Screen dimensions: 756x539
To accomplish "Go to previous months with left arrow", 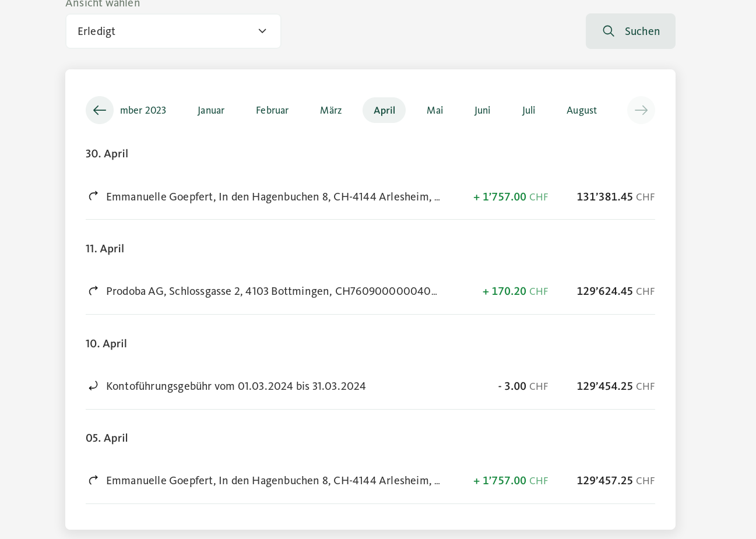I will tap(100, 110).
